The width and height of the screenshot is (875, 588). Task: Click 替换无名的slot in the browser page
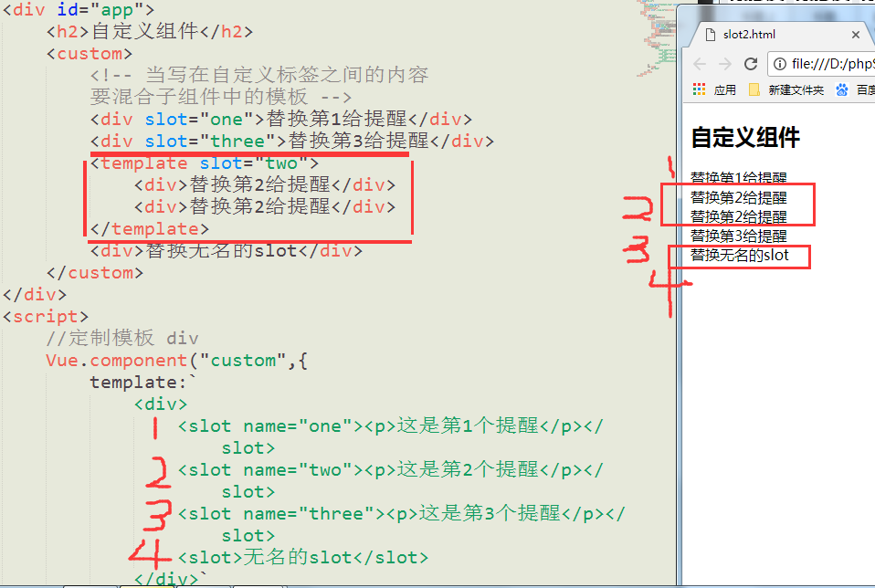[740, 255]
